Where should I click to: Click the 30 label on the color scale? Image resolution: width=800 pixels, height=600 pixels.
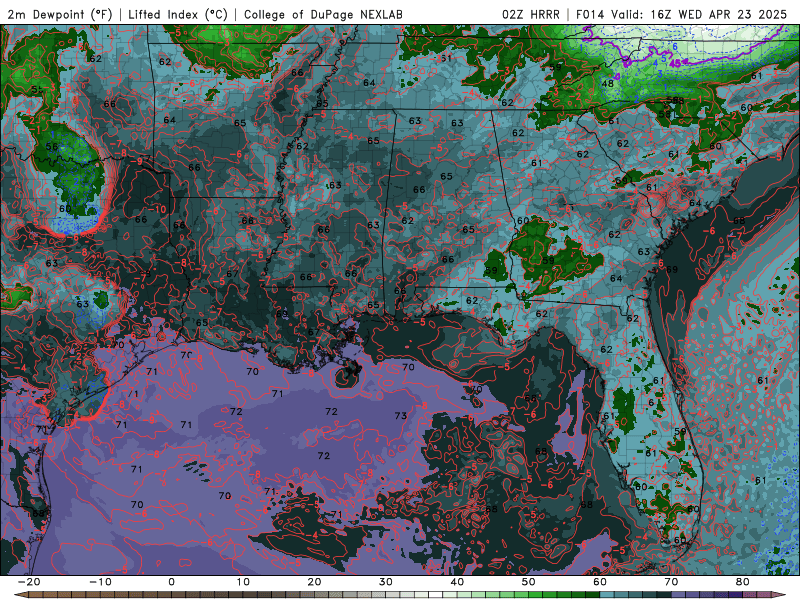click(x=386, y=582)
